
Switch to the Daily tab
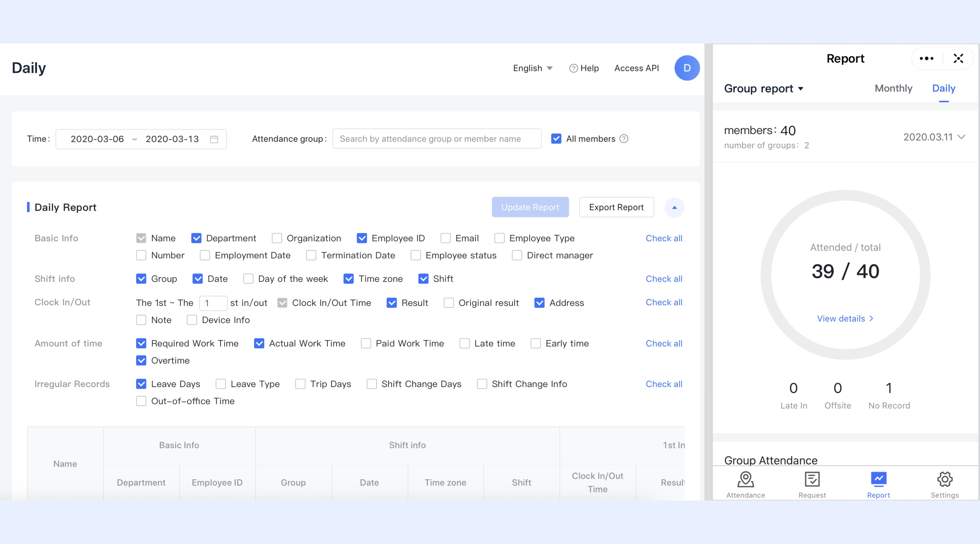[943, 88]
